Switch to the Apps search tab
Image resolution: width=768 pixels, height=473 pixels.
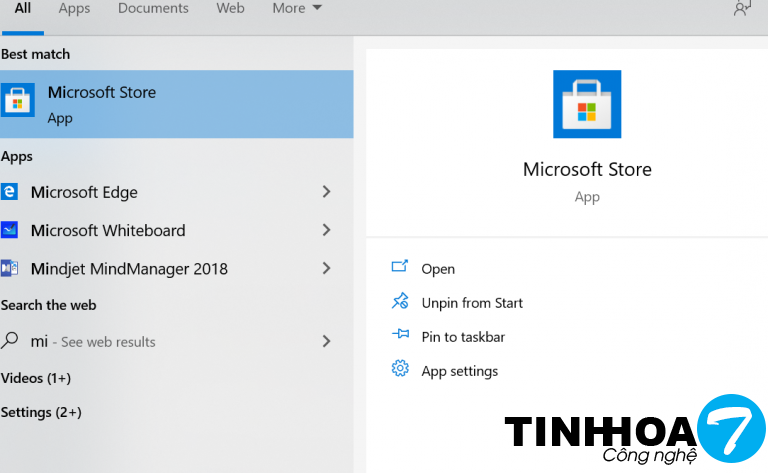(74, 9)
